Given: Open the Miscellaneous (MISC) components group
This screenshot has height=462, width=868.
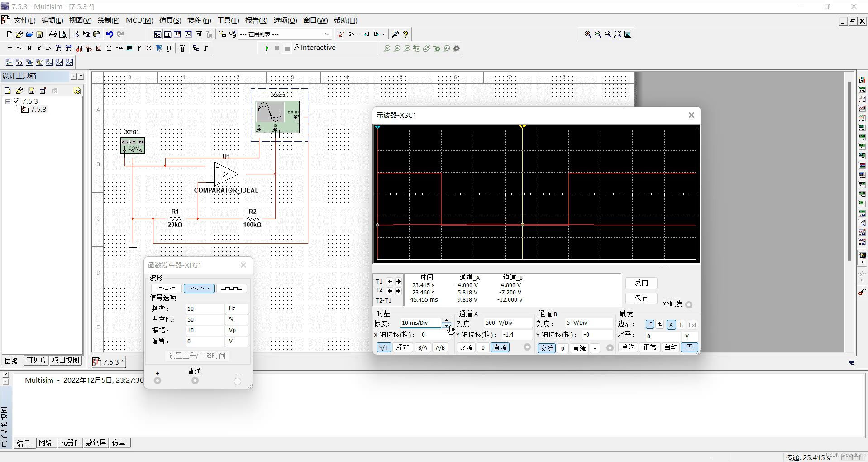Looking at the screenshot, I should [x=119, y=48].
